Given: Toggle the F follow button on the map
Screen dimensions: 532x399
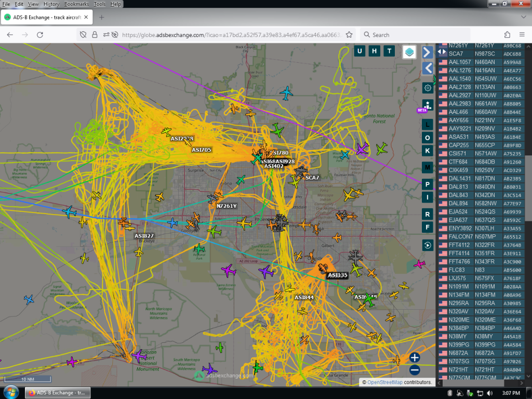Looking at the screenshot, I should pyautogui.click(x=428, y=227).
